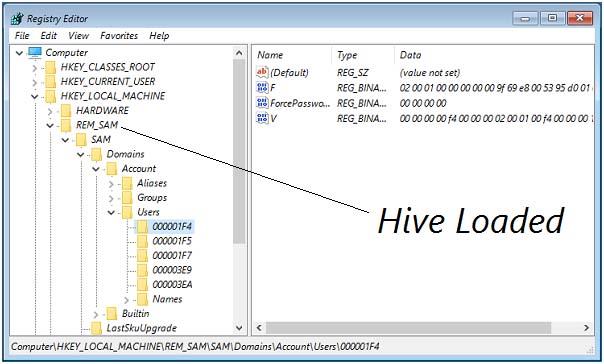604x364 pixels.
Task: Click the Aliases folder icon
Action: 127,183
